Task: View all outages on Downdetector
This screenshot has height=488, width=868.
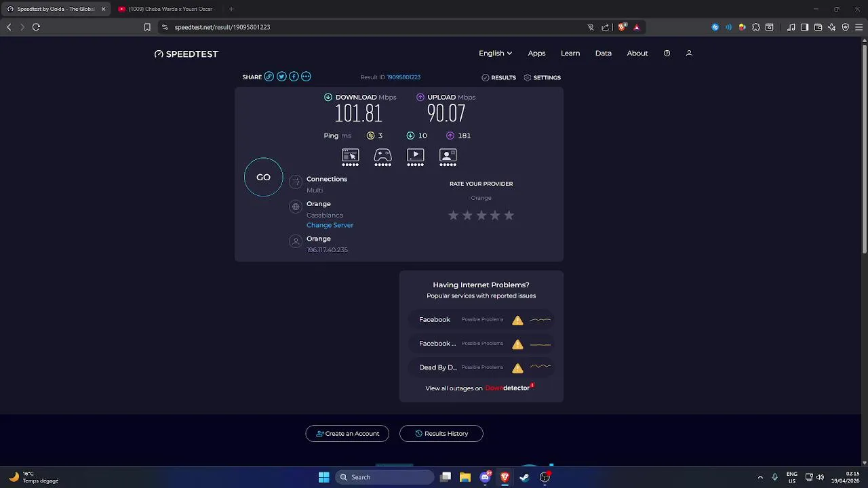Action: click(480, 388)
